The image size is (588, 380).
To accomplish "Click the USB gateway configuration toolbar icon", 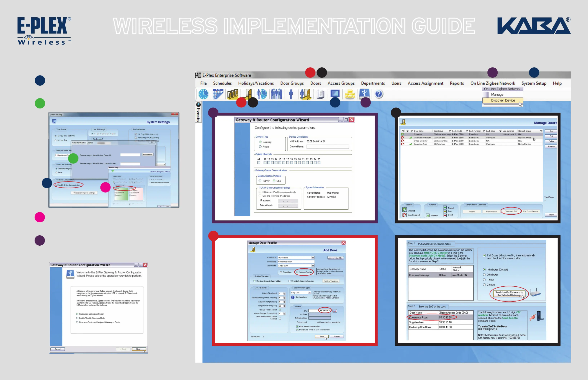I will point(364,94).
